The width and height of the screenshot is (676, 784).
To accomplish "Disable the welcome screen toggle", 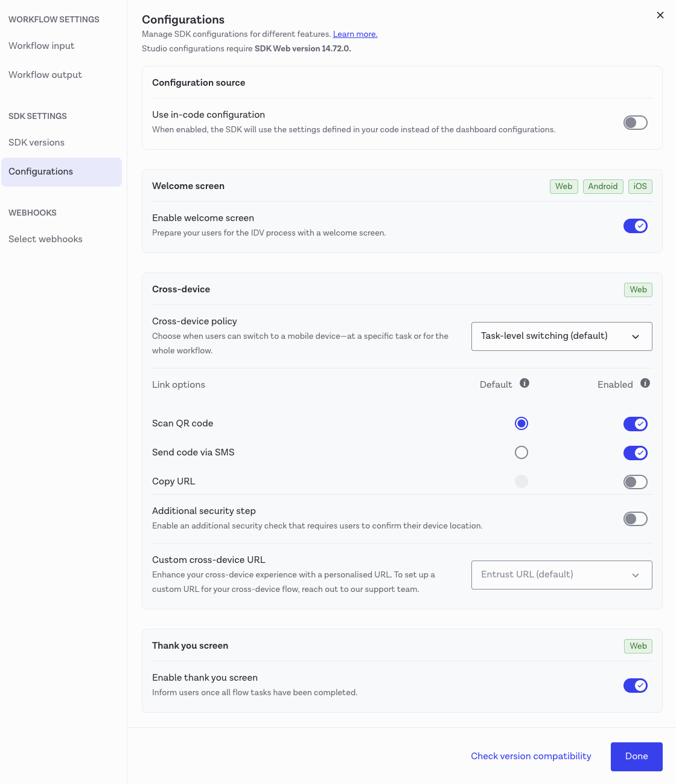I will (636, 226).
